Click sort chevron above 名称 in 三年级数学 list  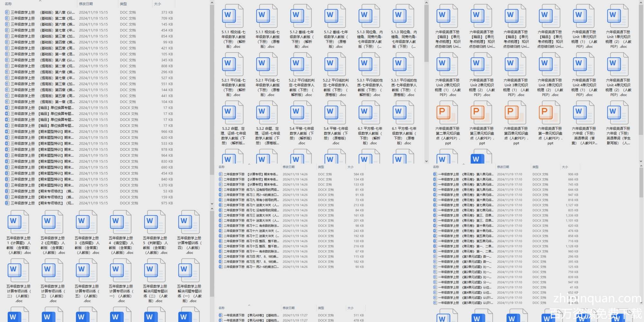[40, 1]
